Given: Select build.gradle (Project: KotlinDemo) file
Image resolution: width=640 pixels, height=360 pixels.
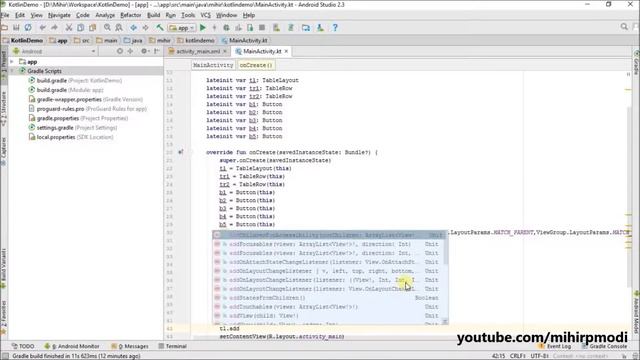Looking at the screenshot, I should [x=75, y=80].
